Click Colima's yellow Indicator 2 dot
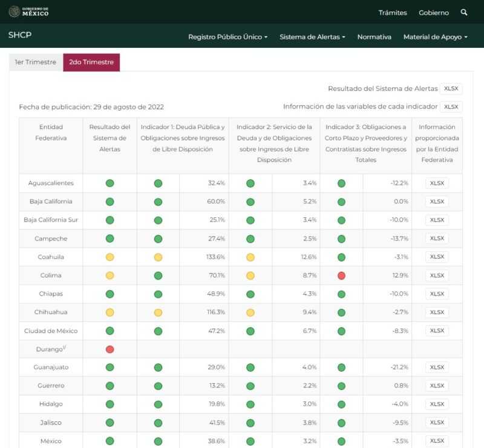Image resolution: width=484 pixels, height=448 pixels. [x=250, y=275]
